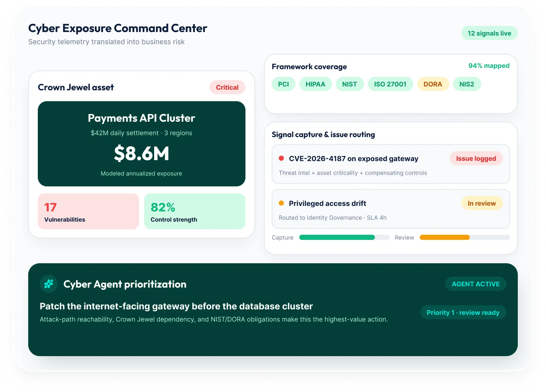Click the red dot beside CVE-2026-4187
This screenshot has width=546, height=392.
281,158
